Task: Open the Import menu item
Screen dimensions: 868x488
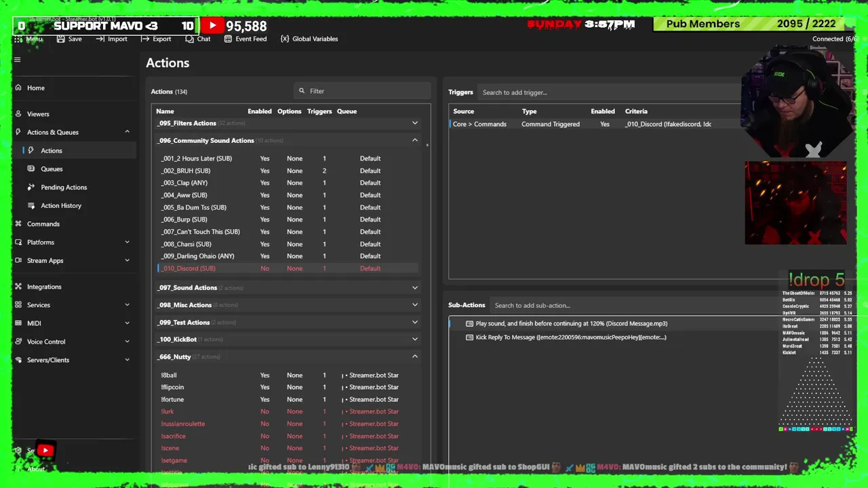Action: point(111,39)
